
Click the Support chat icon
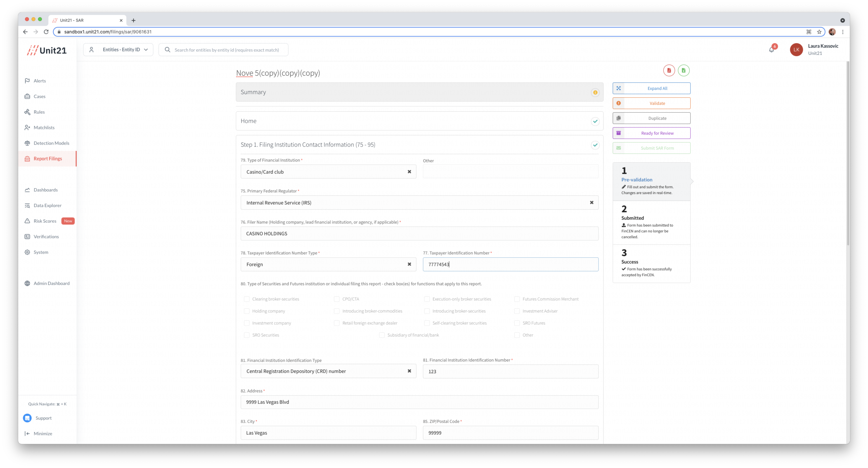[x=27, y=418]
